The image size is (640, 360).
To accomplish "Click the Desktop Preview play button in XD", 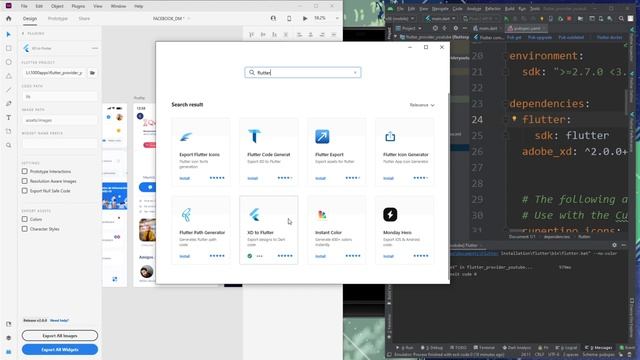I will (305, 18).
